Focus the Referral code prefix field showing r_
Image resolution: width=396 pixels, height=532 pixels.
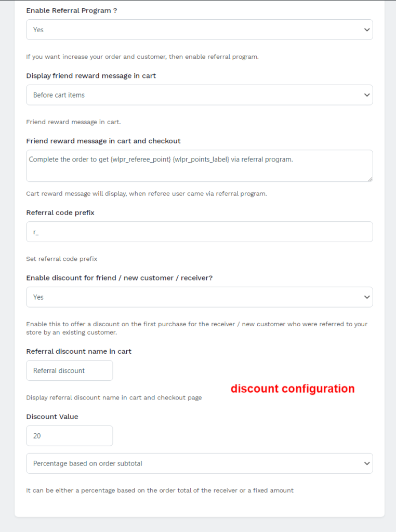point(199,231)
